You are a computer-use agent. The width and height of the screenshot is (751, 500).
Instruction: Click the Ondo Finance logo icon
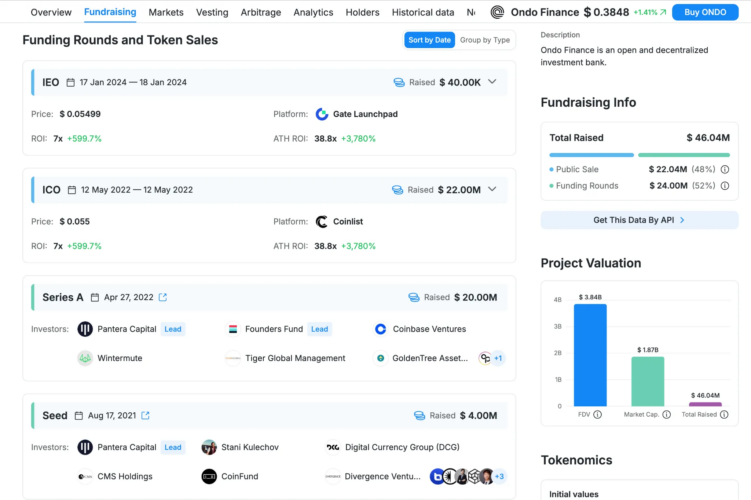coord(497,12)
